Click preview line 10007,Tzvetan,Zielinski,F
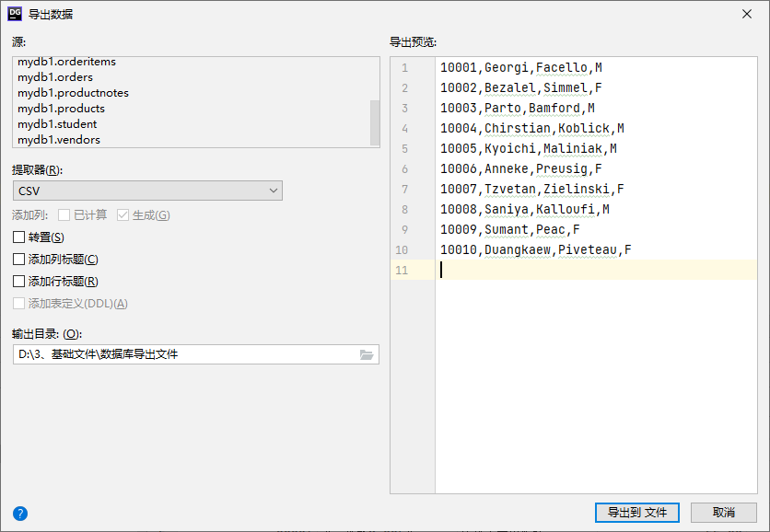Image resolution: width=770 pixels, height=532 pixels. coord(531,189)
